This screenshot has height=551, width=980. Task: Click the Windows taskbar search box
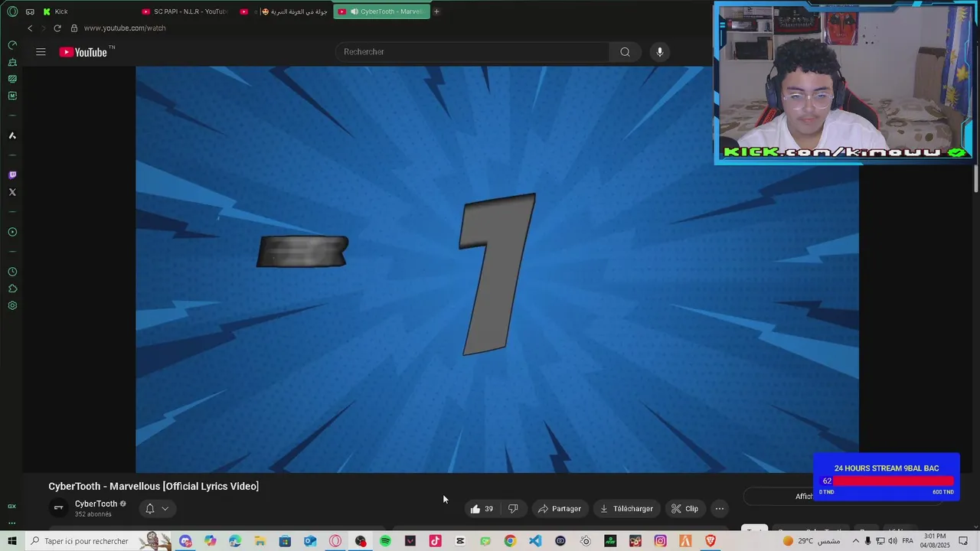click(100, 541)
